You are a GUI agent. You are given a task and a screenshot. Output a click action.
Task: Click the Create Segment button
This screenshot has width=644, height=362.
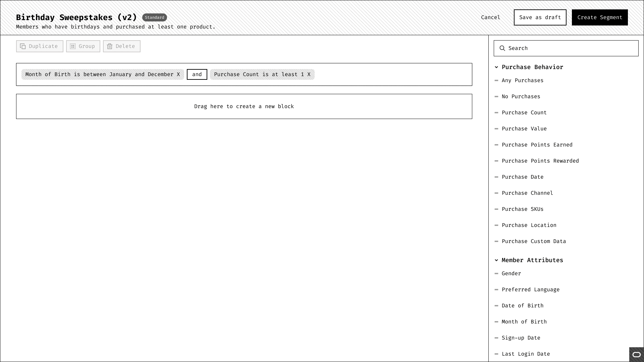click(x=600, y=17)
